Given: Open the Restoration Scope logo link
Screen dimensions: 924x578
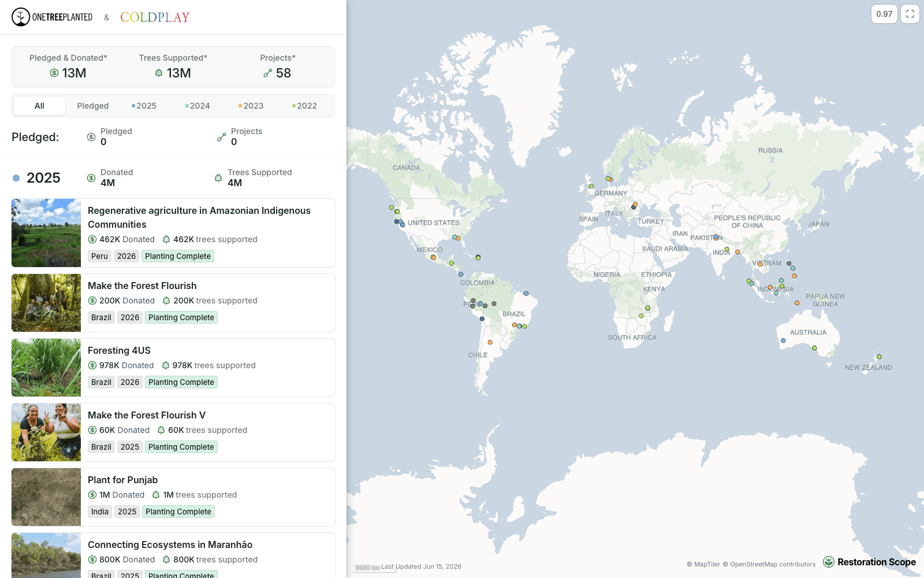Looking at the screenshot, I should pos(869,562).
